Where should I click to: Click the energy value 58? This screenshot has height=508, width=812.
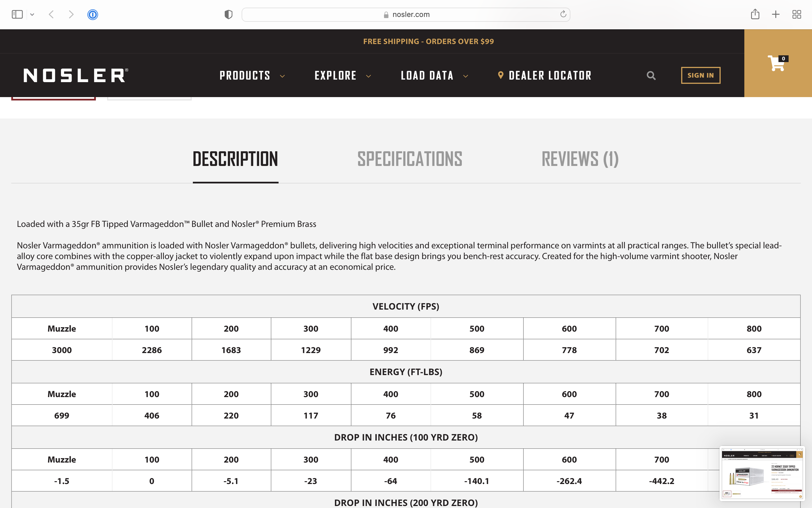477,416
